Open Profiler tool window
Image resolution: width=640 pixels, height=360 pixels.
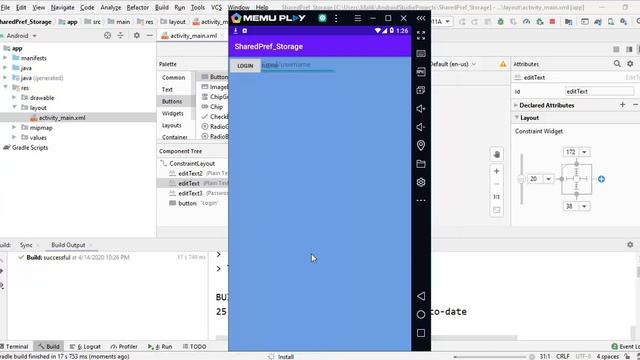coord(124,346)
